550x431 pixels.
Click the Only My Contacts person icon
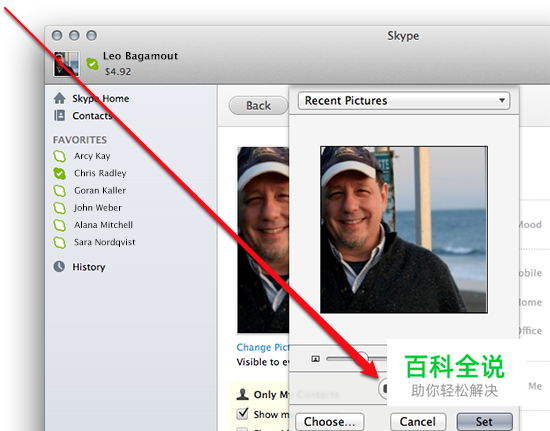click(242, 394)
